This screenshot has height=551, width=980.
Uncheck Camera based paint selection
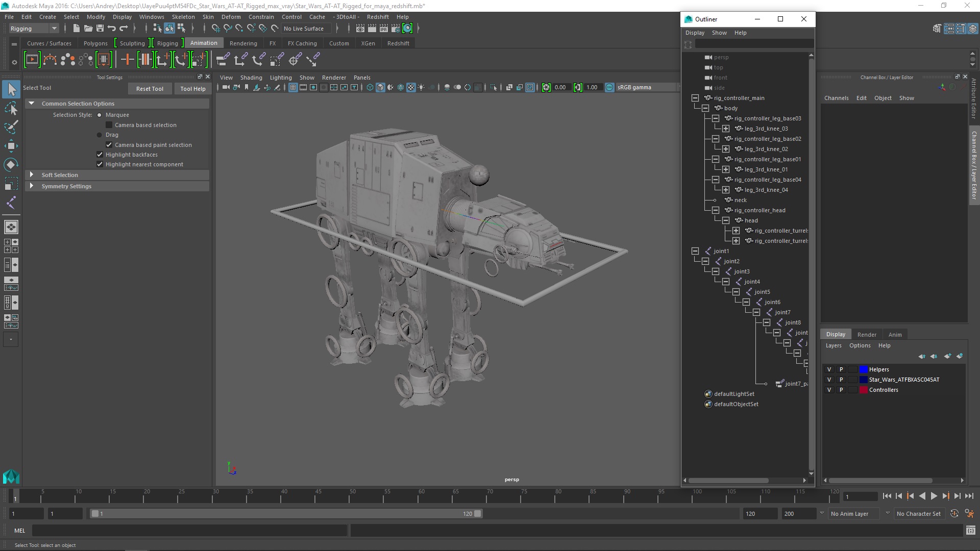coord(109,145)
